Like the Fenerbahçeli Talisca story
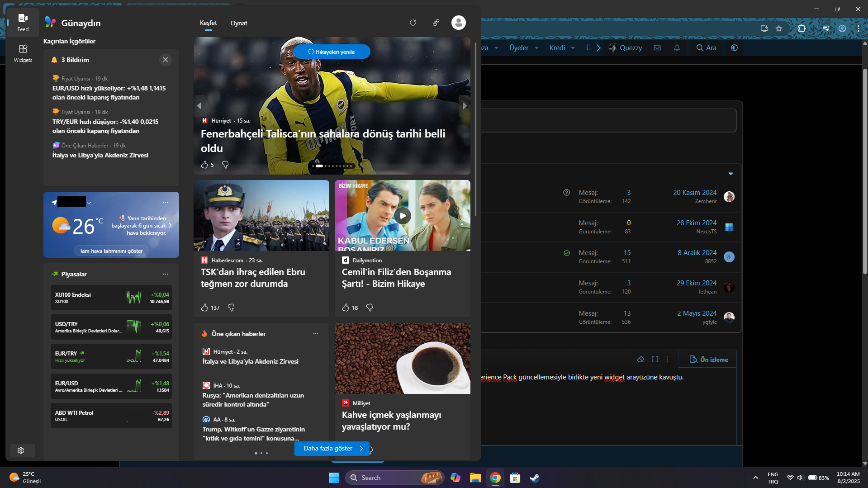Image resolution: width=868 pixels, height=488 pixels. coord(205,165)
